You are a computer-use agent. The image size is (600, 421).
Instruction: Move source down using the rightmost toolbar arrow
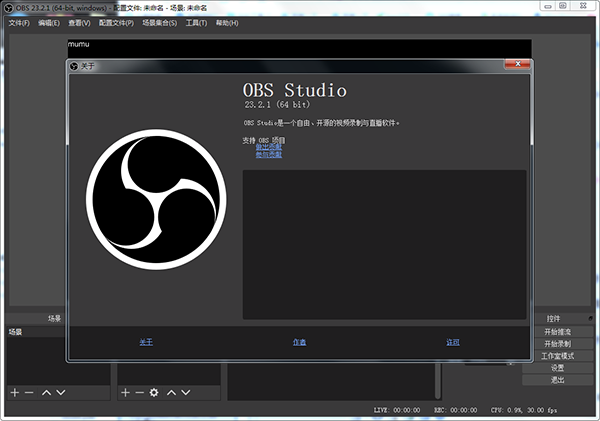(186, 392)
